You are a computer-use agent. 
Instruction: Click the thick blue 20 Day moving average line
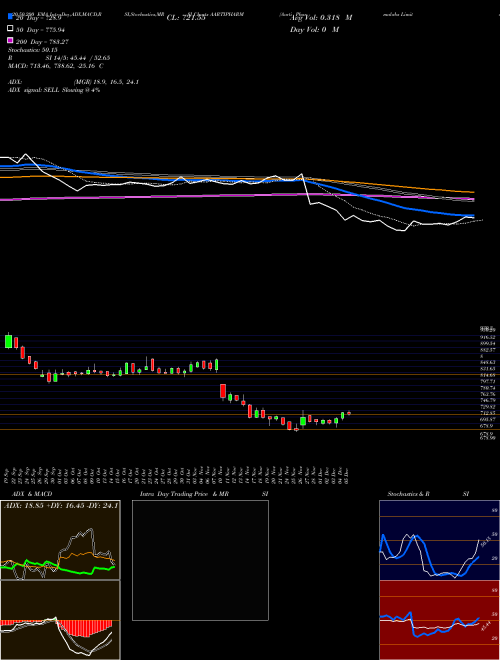[358, 195]
